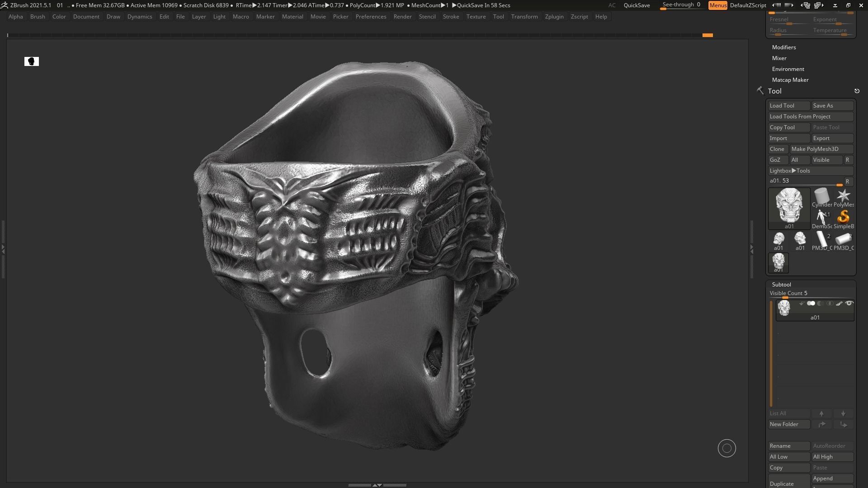This screenshot has height=488, width=868.
Task: Select the DemoSoldier figure tool
Action: coord(822,220)
